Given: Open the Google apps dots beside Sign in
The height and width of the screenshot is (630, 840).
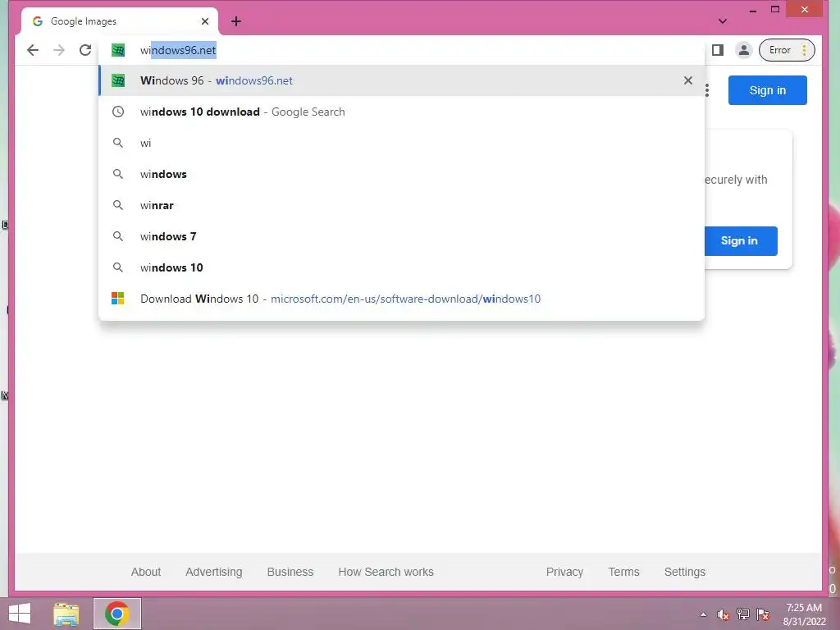Looking at the screenshot, I should 707,90.
